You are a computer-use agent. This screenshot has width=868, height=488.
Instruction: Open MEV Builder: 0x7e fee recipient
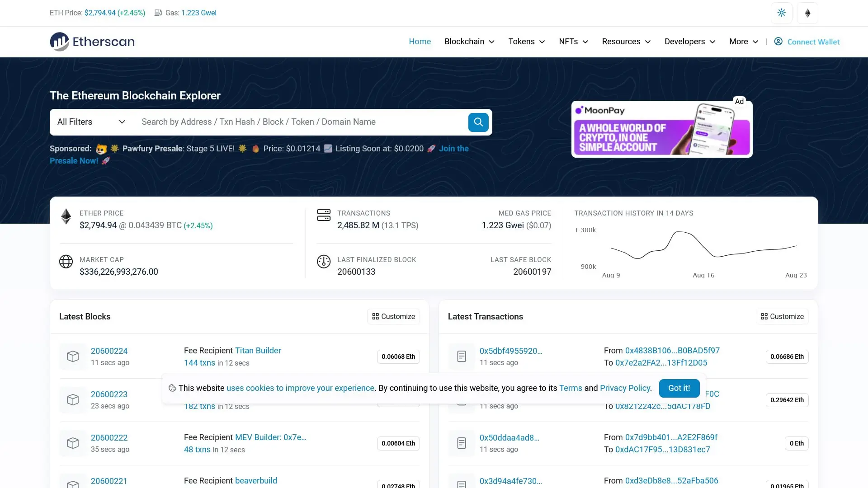point(271,437)
